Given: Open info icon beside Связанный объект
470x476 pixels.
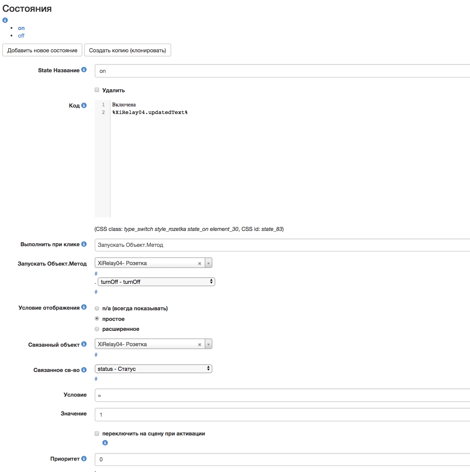Looking at the screenshot, I should coord(84,344).
